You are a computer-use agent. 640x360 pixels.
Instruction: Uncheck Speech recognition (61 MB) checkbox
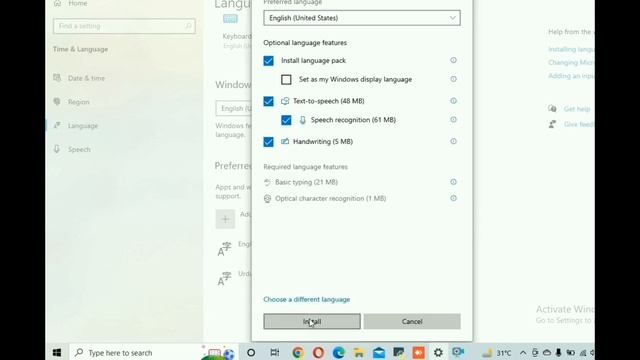point(286,120)
